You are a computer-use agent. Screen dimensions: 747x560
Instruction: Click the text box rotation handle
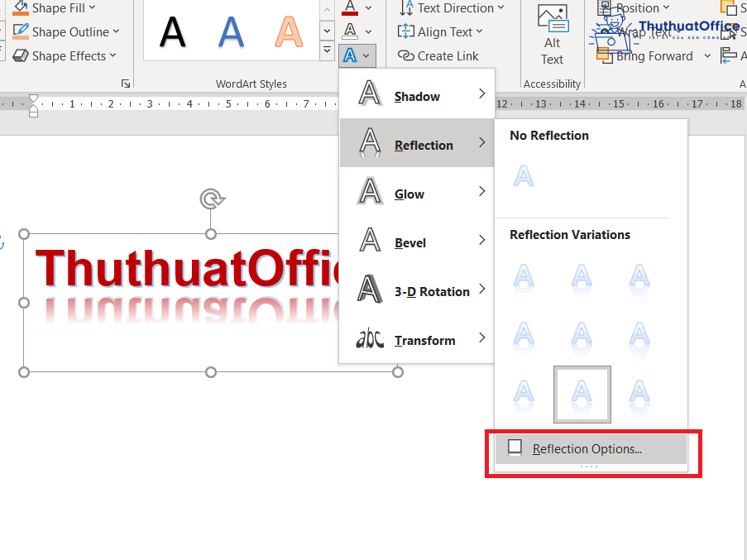(212, 199)
